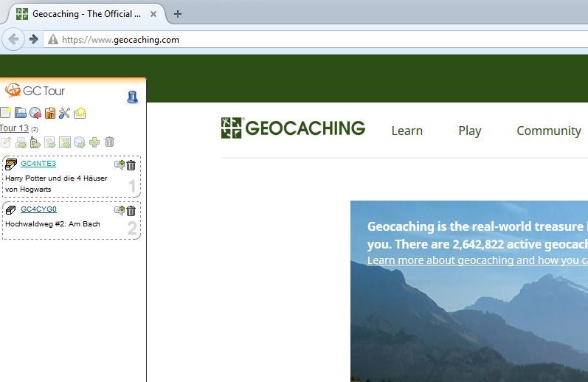Add a note to cache GC4NTE3

pos(120,164)
